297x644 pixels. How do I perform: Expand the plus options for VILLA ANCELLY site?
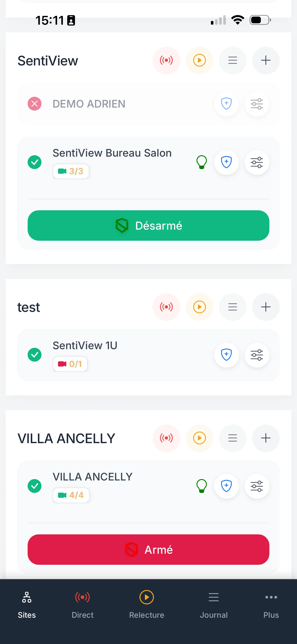pyautogui.click(x=265, y=438)
